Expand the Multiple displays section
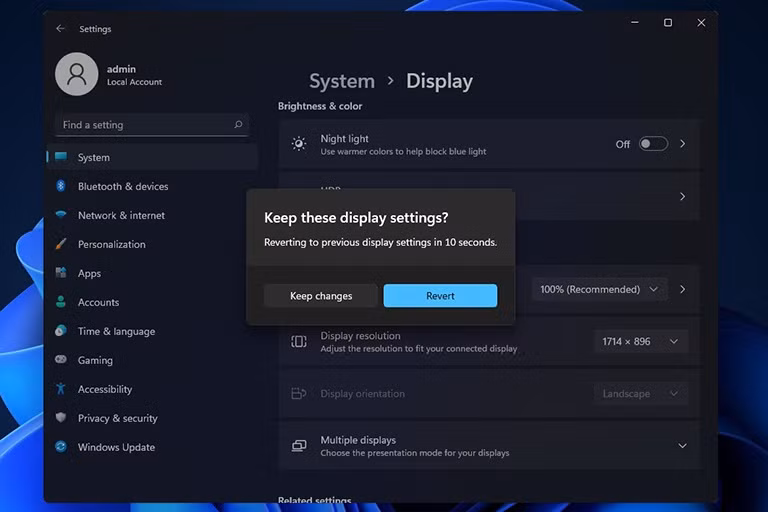Image resolution: width=768 pixels, height=512 pixels. pyautogui.click(x=682, y=446)
